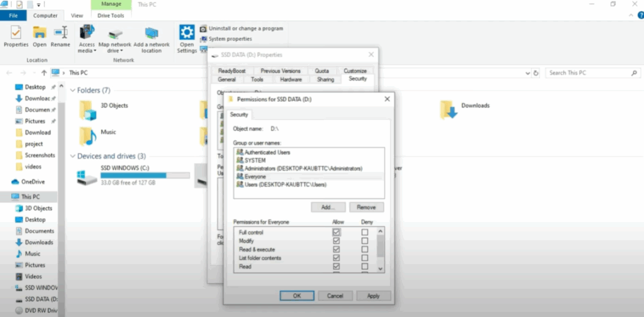Image resolution: width=644 pixels, height=317 pixels.
Task: Collapse the Folders (7) section
Action: (74, 90)
